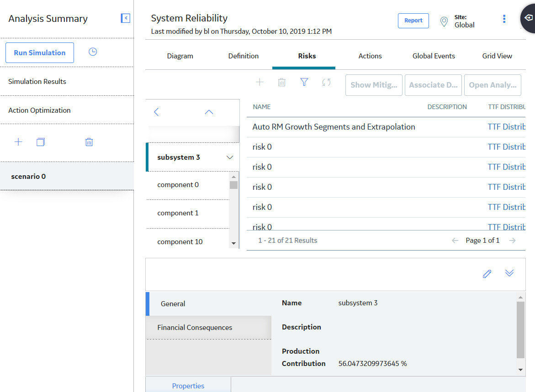Open Action Optimization section

click(x=67, y=110)
